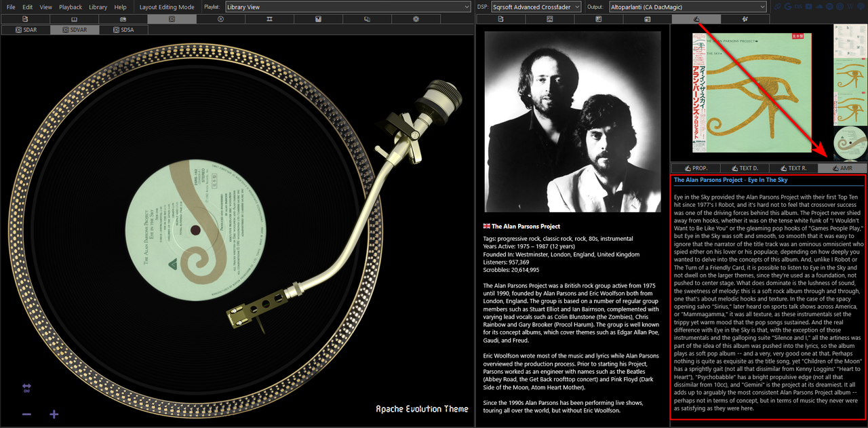The width and height of the screenshot is (868, 428).
Task: Select the third eye-cover thumbnail with red strip
Action: [850, 109]
